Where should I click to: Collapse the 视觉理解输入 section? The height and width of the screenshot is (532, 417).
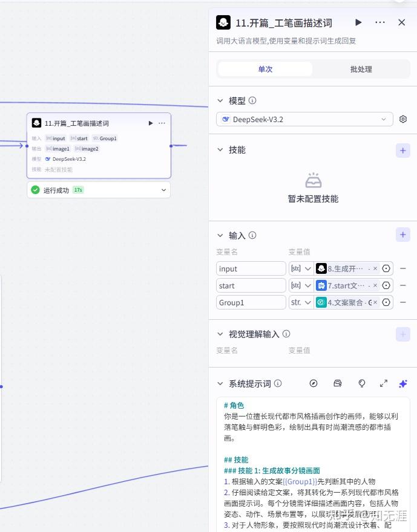click(220, 334)
